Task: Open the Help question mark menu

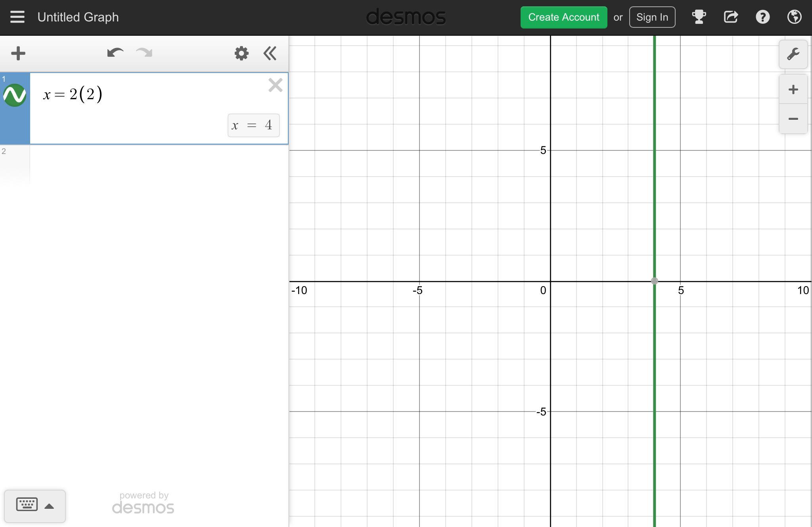Action: click(762, 17)
